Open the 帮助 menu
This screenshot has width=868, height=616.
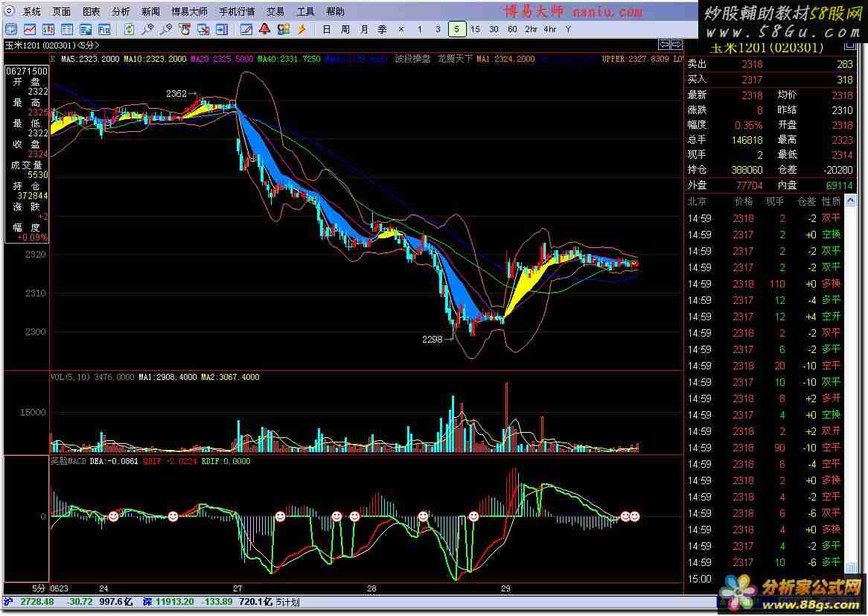336,12
